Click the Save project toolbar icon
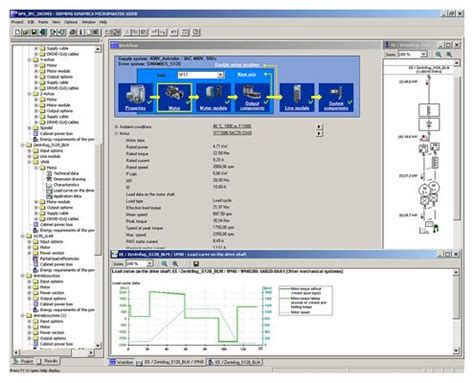474x383 pixels. pyautogui.click(x=34, y=32)
